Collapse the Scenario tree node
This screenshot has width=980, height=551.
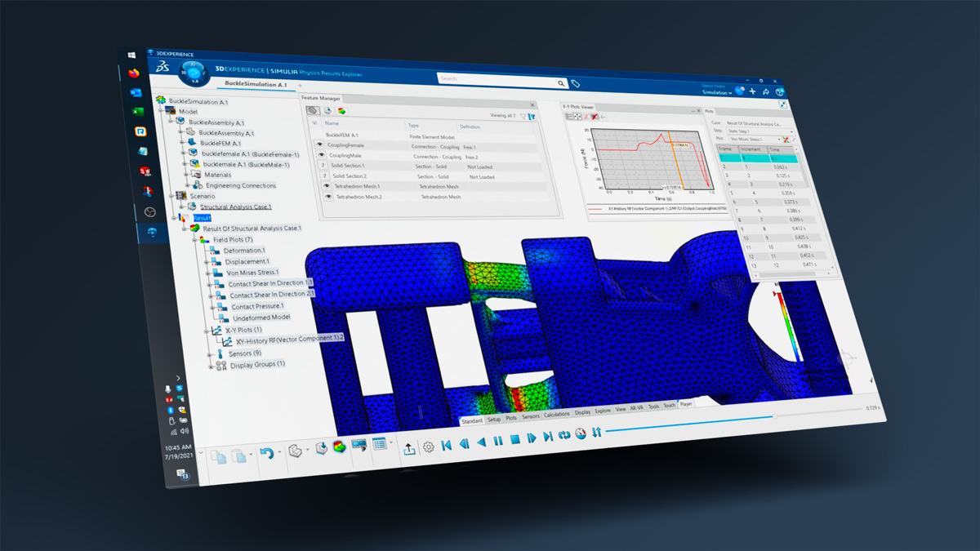[x=171, y=196]
